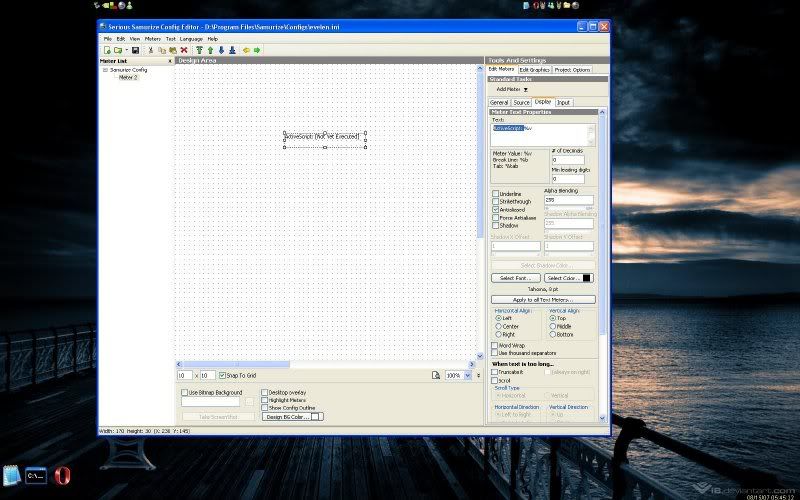Click the green Move Up arrow icon
The height and width of the screenshot is (500, 800).
pyautogui.click(x=210, y=50)
